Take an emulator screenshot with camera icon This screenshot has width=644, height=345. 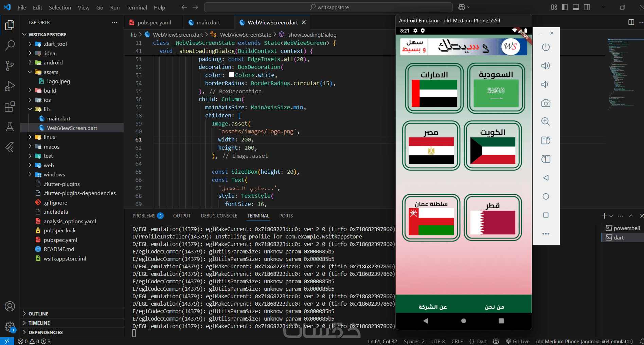[x=545, y=103]
